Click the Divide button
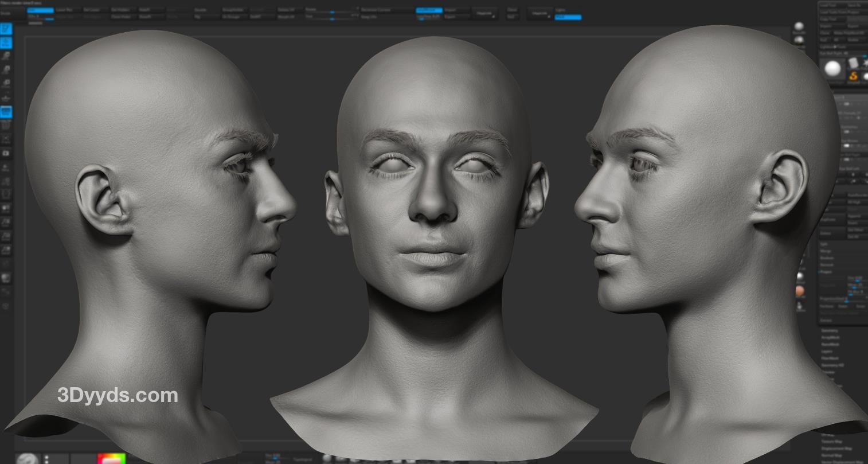This screenshot has height=464, width=868. click(6, 12)
